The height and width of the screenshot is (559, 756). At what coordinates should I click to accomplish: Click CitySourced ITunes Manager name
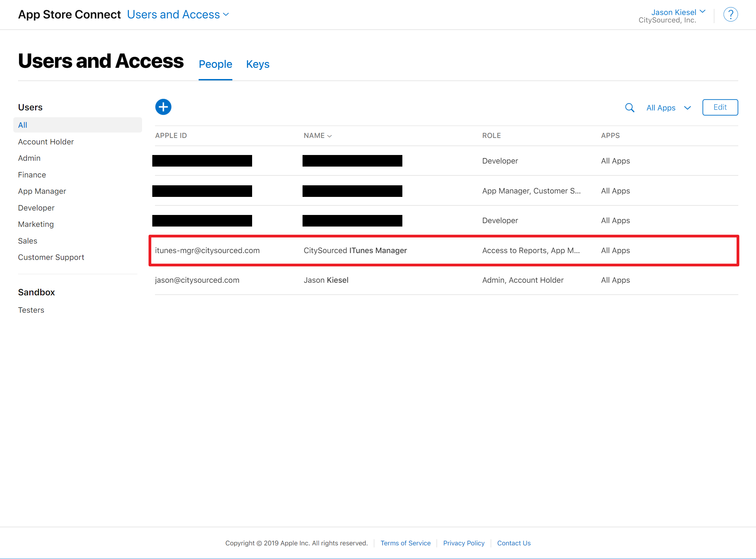pyautogui.click(x=355, y=250)
